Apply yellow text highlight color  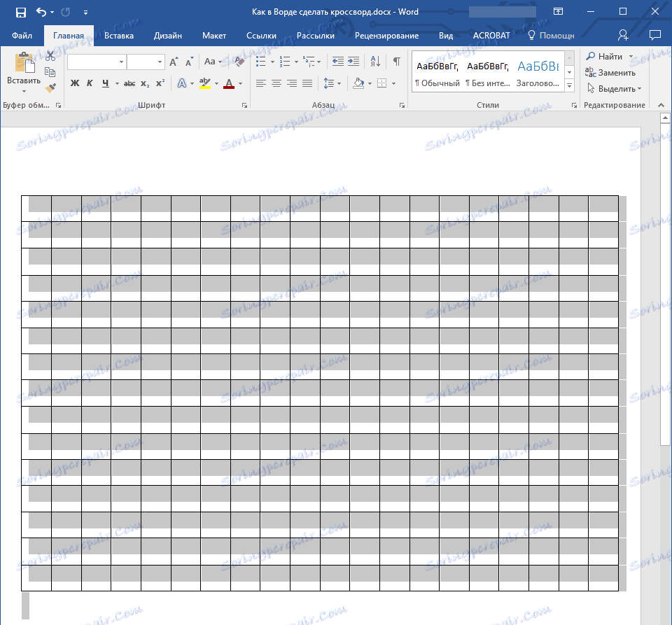click(205, 83)
